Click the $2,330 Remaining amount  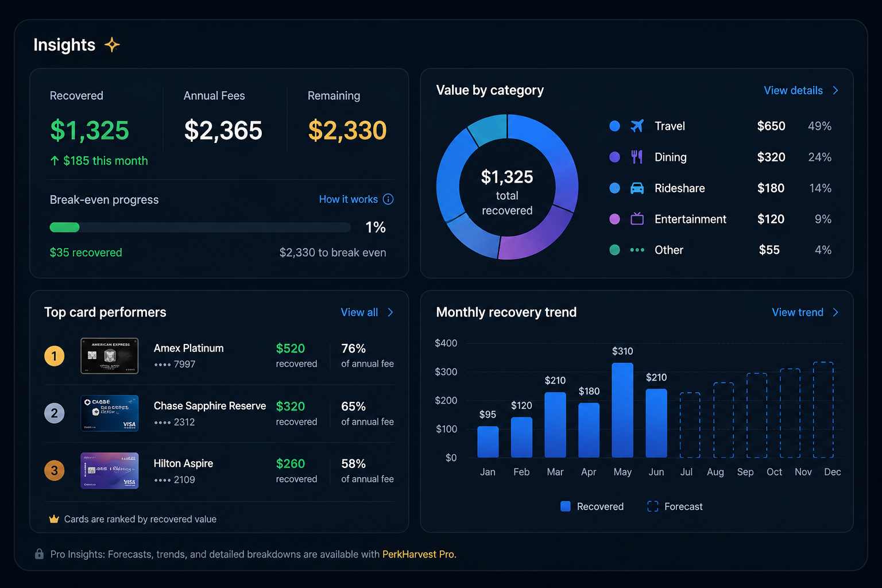[347, 130]
